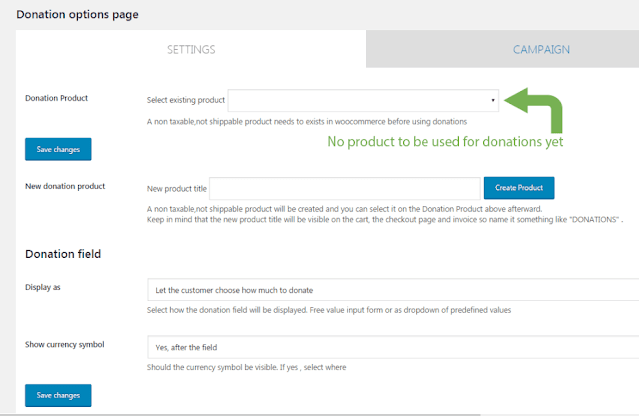Viewport: 639px width, 416px height.
Task: Switch to the SETTINGS tab
Action: pyautogui.click(x=190, y=49)
